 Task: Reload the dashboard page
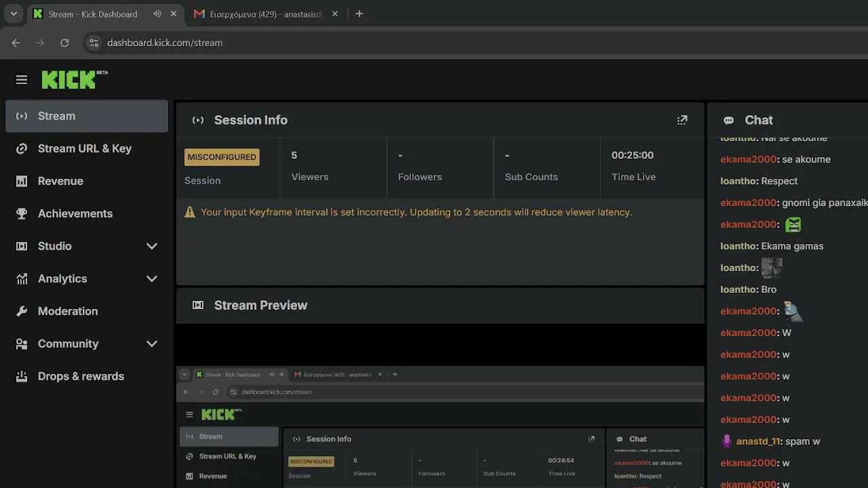pos(64,43)
